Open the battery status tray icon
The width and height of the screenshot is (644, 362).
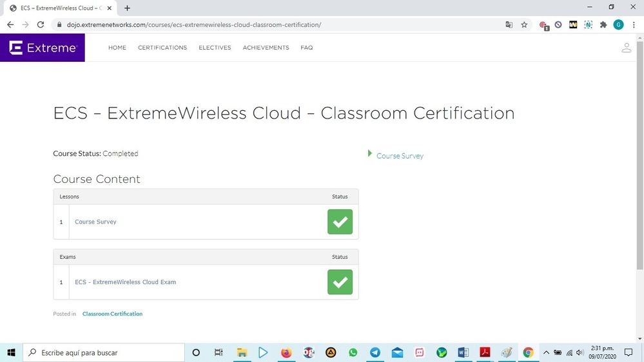(x=558, y=352)
